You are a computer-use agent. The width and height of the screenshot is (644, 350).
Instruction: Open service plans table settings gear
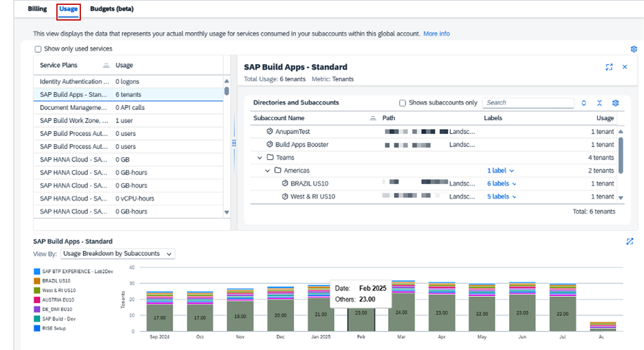point(634,49)
